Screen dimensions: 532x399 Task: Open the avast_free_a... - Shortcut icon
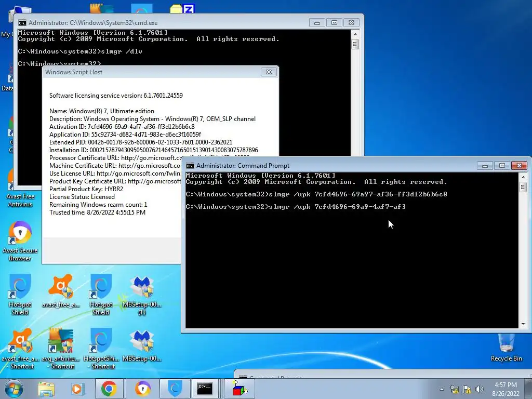point(20,349)
